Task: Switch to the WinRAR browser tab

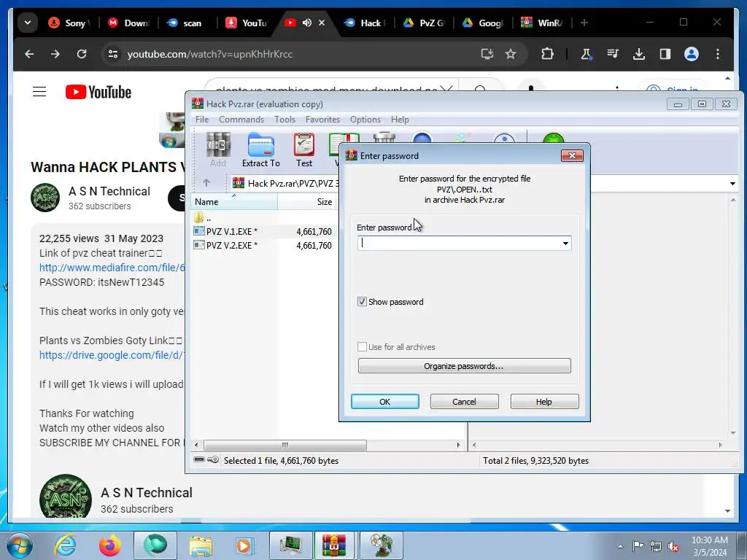Action: (543, 23)
